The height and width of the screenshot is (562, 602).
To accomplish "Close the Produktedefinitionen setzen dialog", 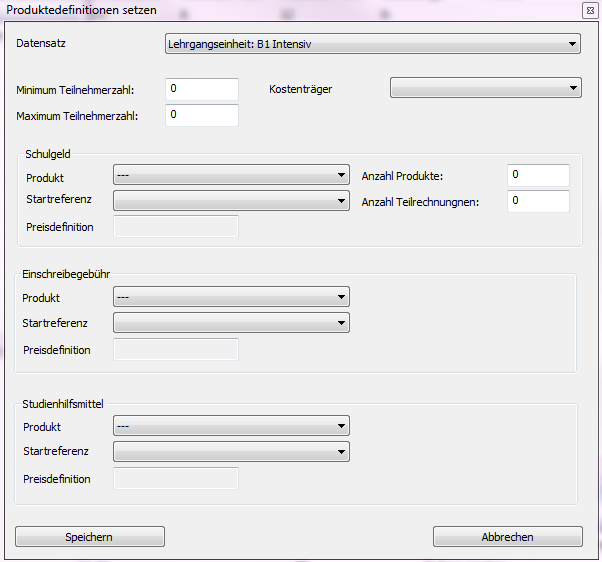I will [x=589, y=9].
